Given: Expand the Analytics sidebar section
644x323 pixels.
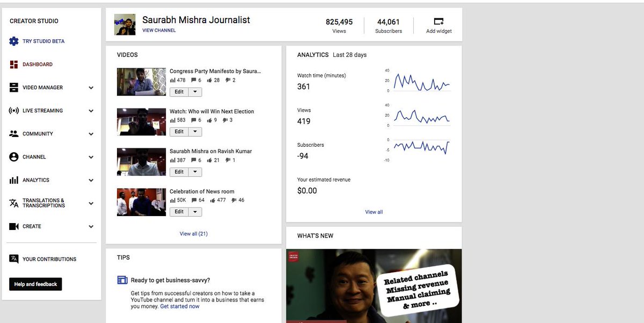Looking at the screenshot, I should point(91,180).
